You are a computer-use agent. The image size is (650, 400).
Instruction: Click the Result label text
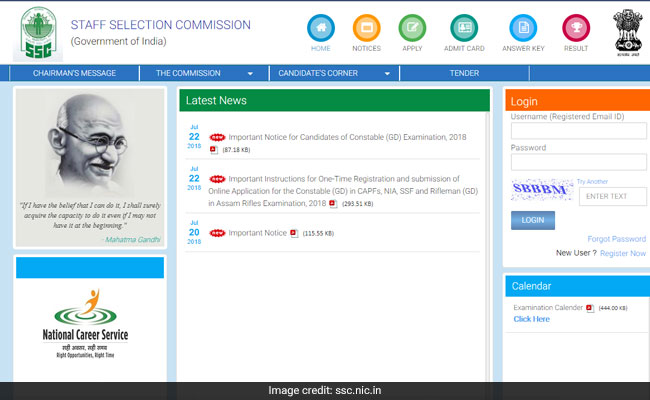click(576, 48)
